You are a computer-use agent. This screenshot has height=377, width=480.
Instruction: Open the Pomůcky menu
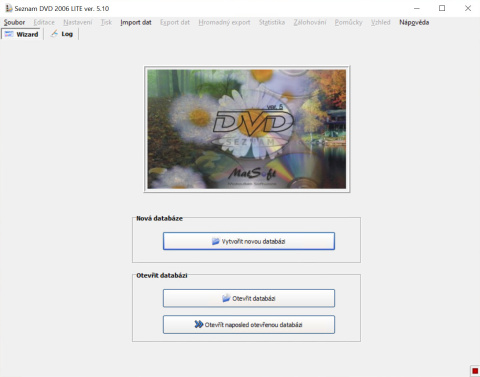348,22
